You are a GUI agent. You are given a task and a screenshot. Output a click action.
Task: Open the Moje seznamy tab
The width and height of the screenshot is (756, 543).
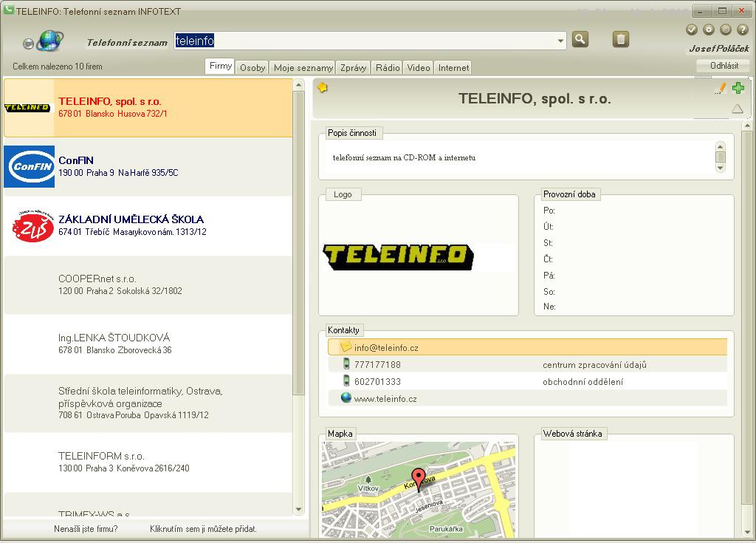[x=303, y=67]
